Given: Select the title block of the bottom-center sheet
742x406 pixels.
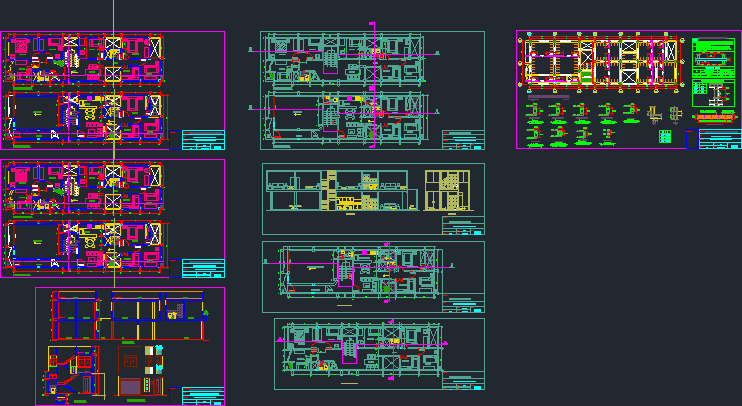Looking at the screenshot, I should (463, 381).
